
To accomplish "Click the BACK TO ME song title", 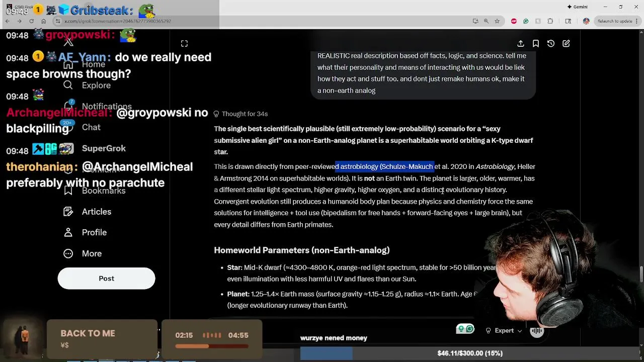I will [x=88, y=334].
